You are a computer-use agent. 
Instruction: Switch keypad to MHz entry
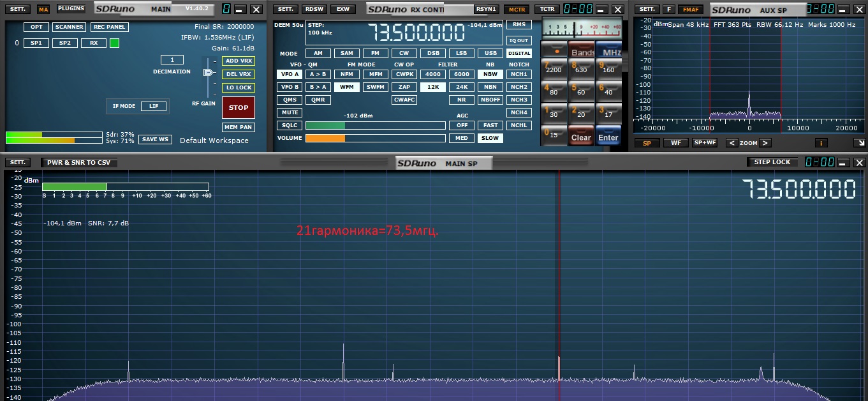[608, 50]
